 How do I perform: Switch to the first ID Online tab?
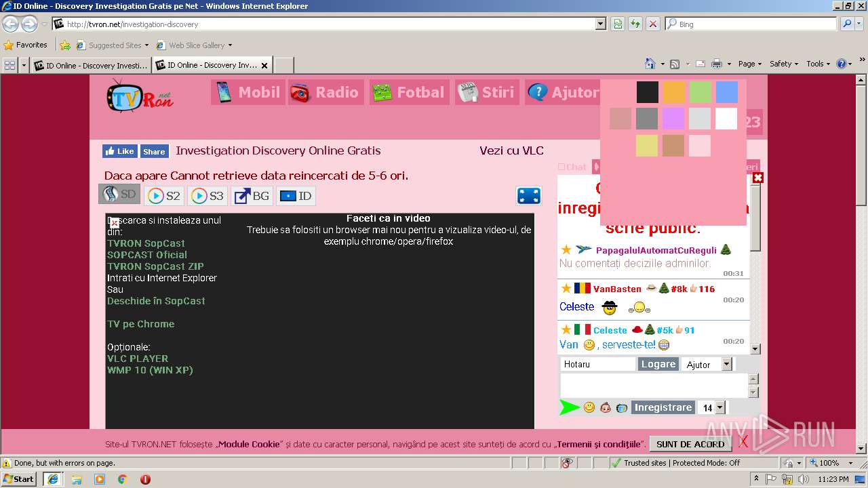[x=91, y=66]
